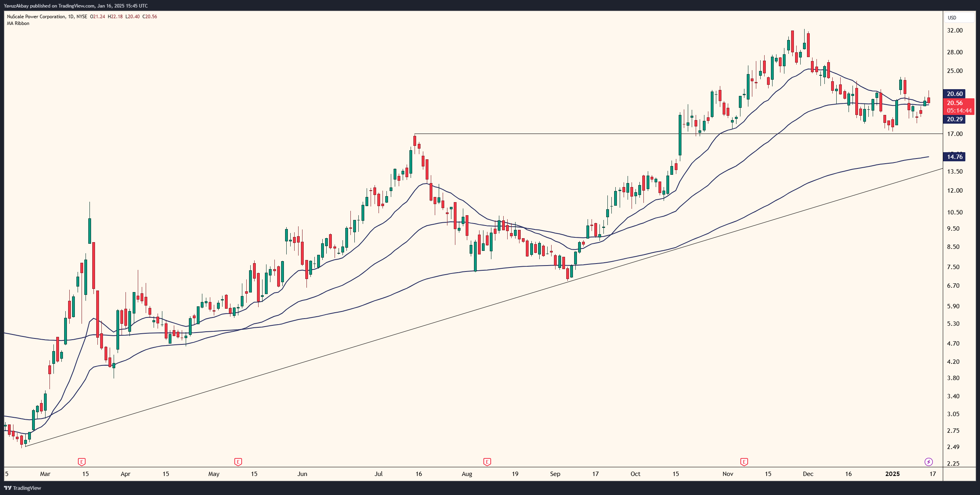980x495 pixels.
Task: Click the earnings marker near December
Action: tap(744, 461)
